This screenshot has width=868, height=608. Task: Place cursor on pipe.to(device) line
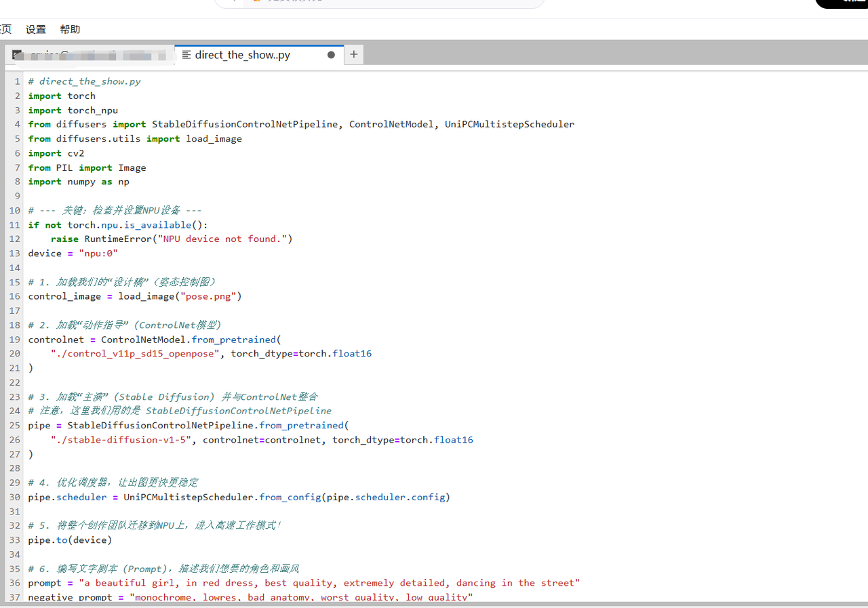[70, 540]
